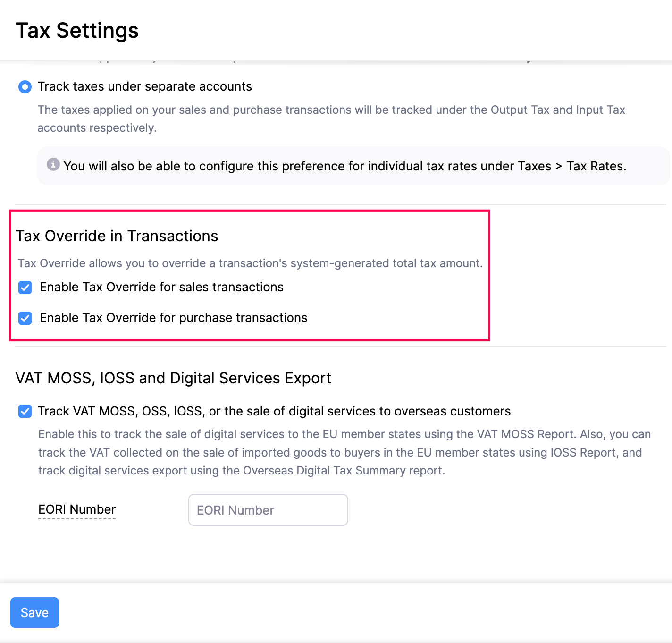
Task: Click the Tax Override allows you to override description
Action: tap(250, 263)
